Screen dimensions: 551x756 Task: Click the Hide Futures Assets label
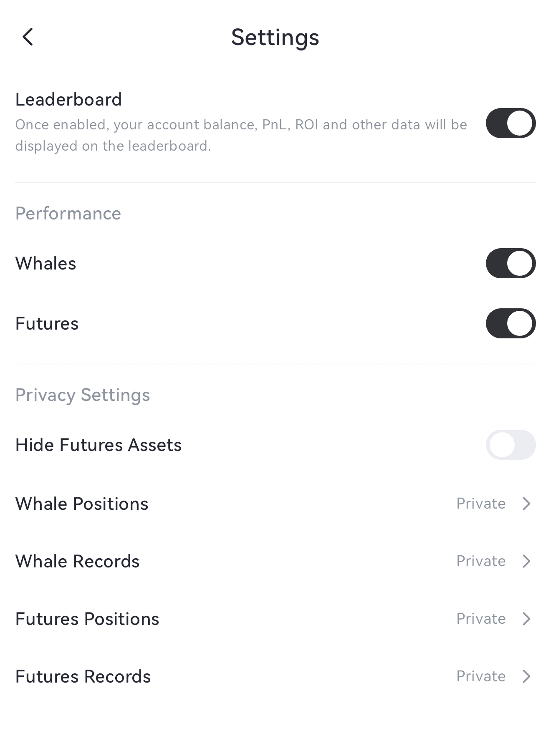pos(99,445)
